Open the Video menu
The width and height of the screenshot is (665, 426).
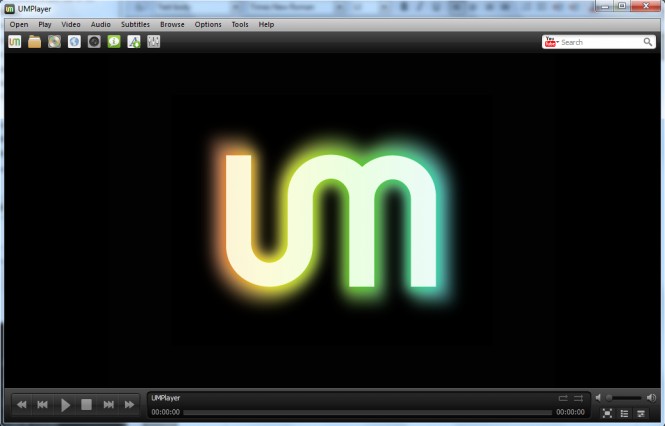pos(71,25)
